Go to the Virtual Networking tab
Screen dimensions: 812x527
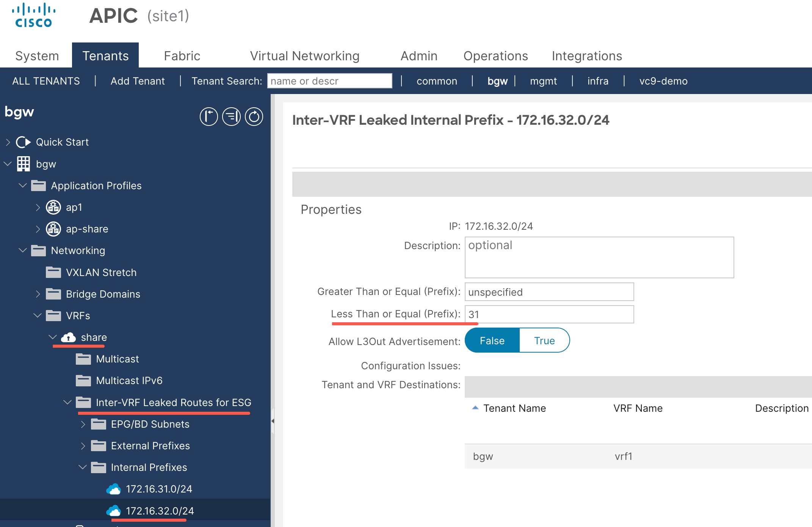(x=305, y=56)
